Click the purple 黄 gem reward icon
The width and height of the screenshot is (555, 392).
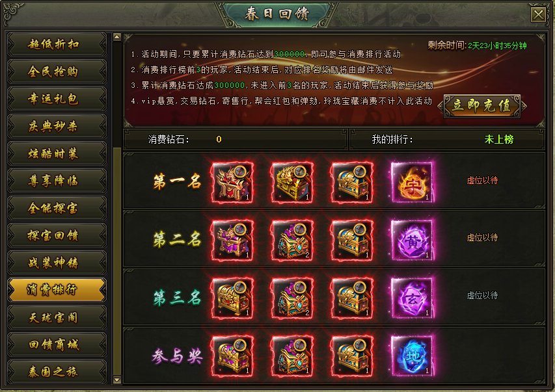(412, 241)
